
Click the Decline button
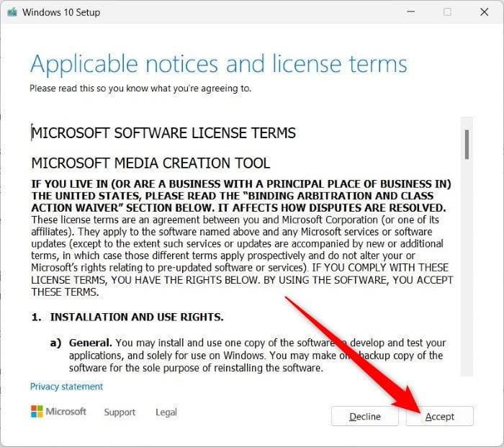point(365,416)
